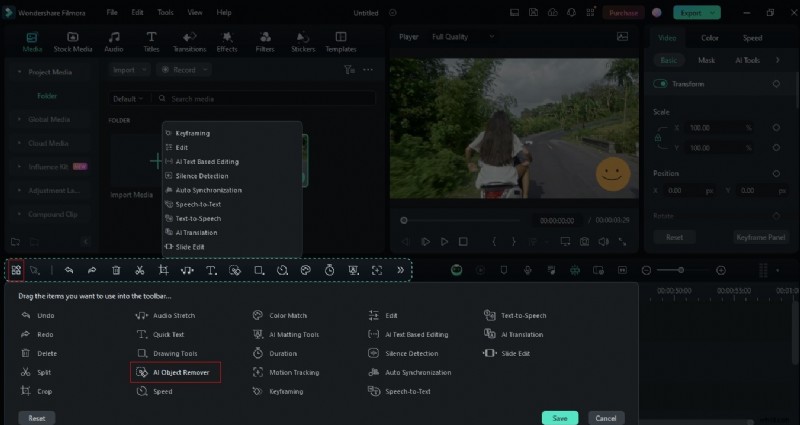The image size is (800, 425).
Task: Click the Reset button in customize panel
Action: (36, 418)
